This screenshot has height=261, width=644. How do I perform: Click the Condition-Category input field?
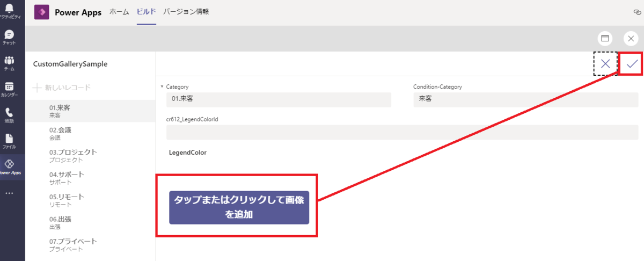coord(526,99)
